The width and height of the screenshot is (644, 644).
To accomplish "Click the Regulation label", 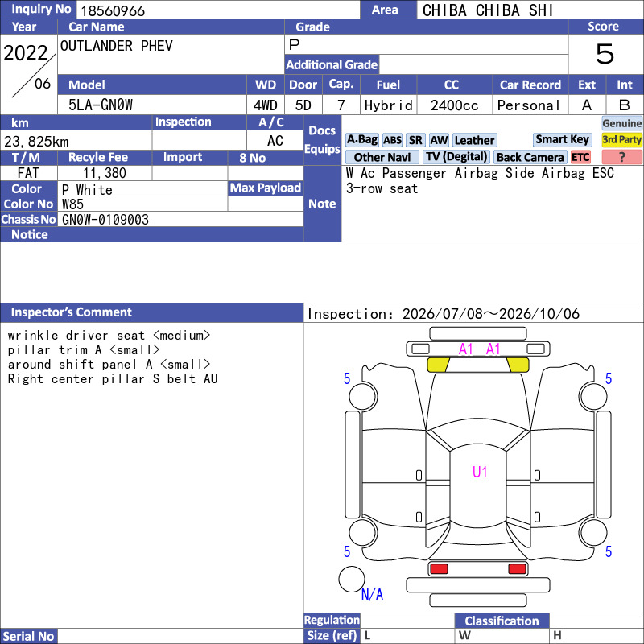I will [x=332, y=620].
